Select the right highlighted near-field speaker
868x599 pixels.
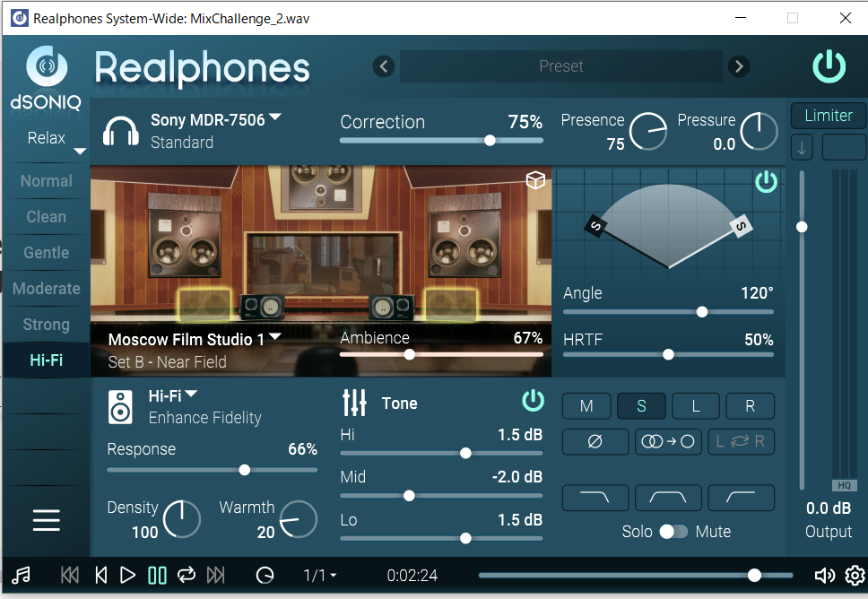(x=451, y=305)
